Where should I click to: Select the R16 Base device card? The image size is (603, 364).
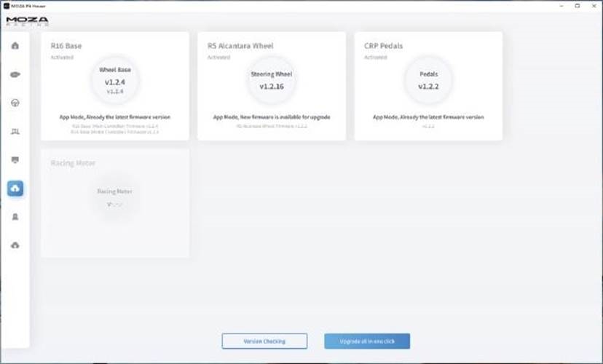[115, 86]
